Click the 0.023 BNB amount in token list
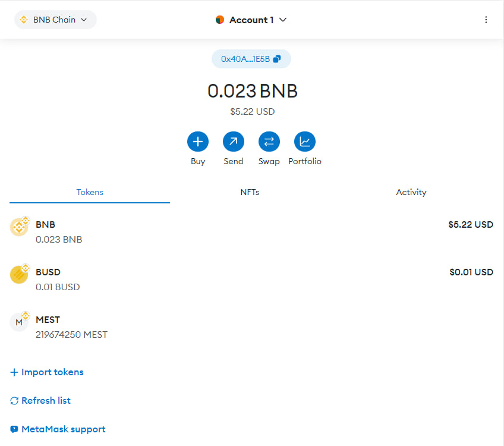Screen dimensions: 504x446 click(59, 240)
